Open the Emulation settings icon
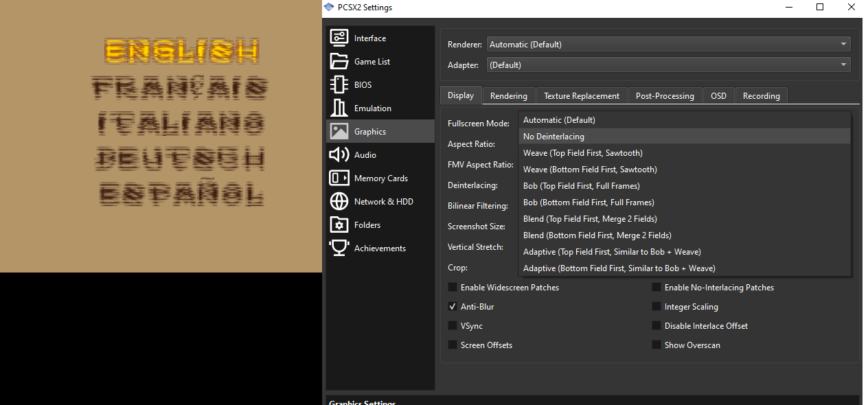This screenshot has height=405, width=868. (339, 108)
